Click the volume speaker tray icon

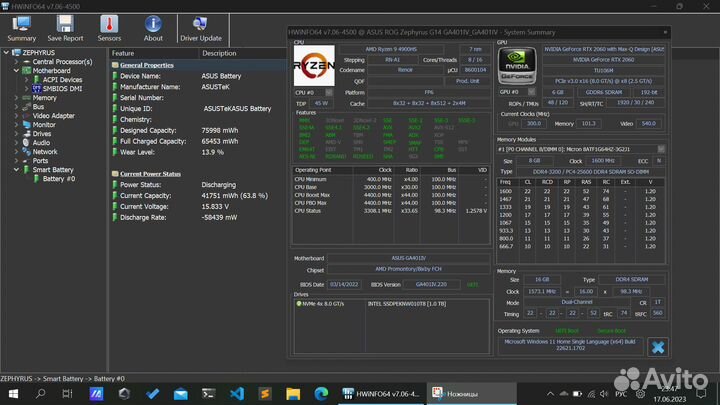[x=604, y=394]
